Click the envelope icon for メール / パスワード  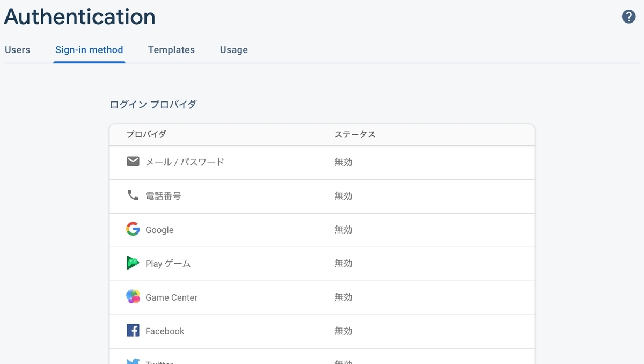[133, 162]
